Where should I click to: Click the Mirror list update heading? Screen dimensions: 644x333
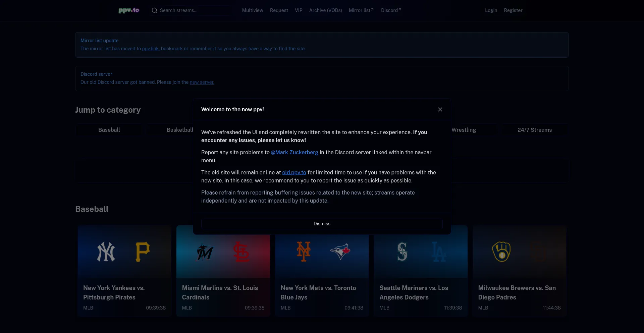(99, 41)
